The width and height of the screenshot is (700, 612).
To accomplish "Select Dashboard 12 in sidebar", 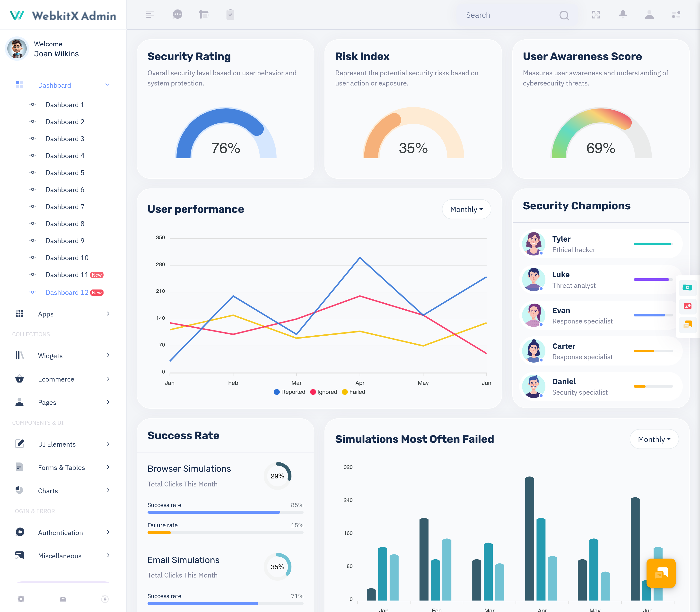I will point(75,293).
